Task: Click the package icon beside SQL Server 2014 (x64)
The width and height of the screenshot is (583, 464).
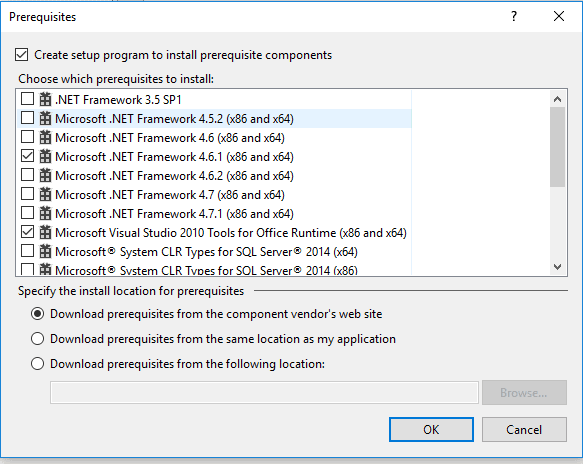Action: point(45,251)
